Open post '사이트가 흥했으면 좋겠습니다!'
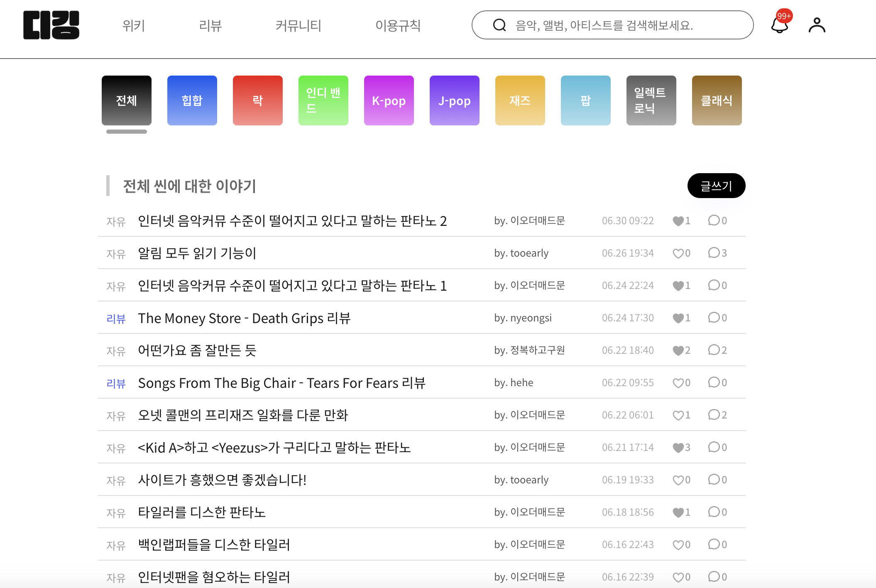Viewport: 876px width, 588px height. (222, 480)
